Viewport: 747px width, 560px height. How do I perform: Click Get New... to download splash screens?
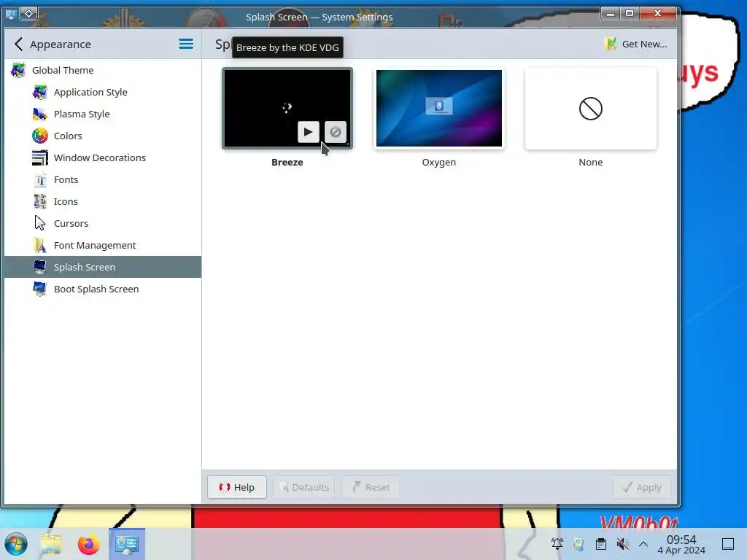pos(635,44)
